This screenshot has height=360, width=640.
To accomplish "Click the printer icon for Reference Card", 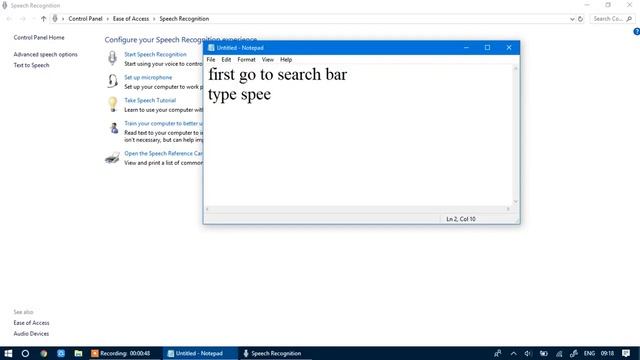I will [112, 158].
